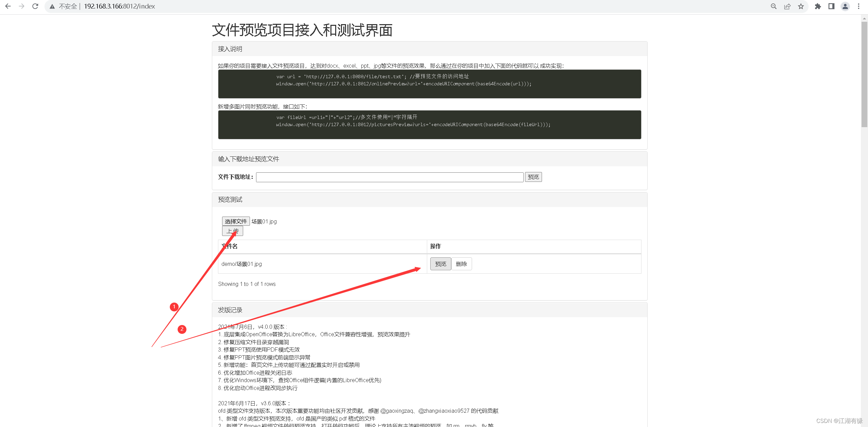Open the not-secure site info warning icon
The height and width of the screenshot is (427, 868).
click(52, 6)
